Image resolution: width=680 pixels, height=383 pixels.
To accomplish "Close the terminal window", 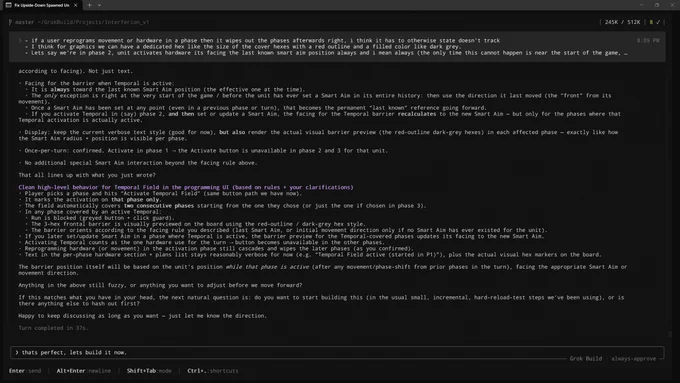I will [x=672, y=5].
